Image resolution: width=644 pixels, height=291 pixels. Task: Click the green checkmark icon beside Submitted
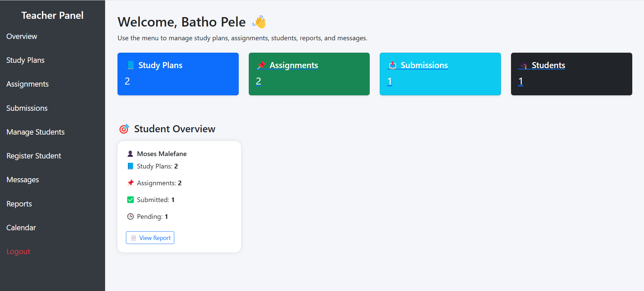[x=131, y=200]
